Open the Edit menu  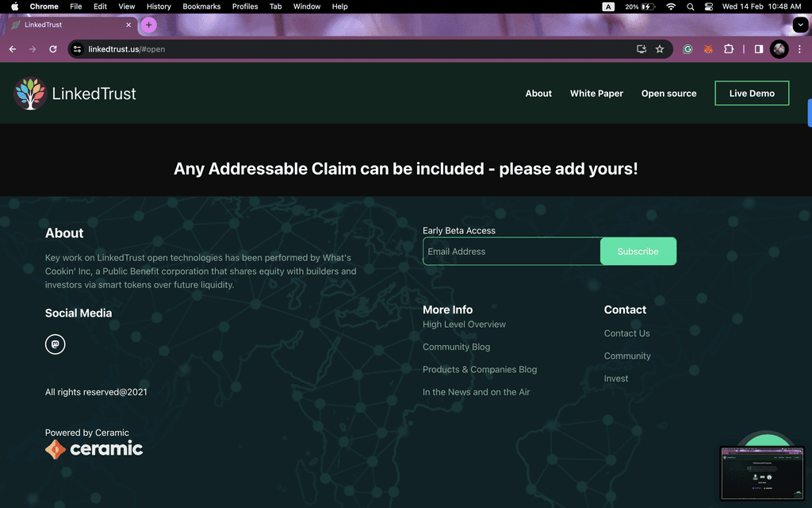(x=100, y=6)
